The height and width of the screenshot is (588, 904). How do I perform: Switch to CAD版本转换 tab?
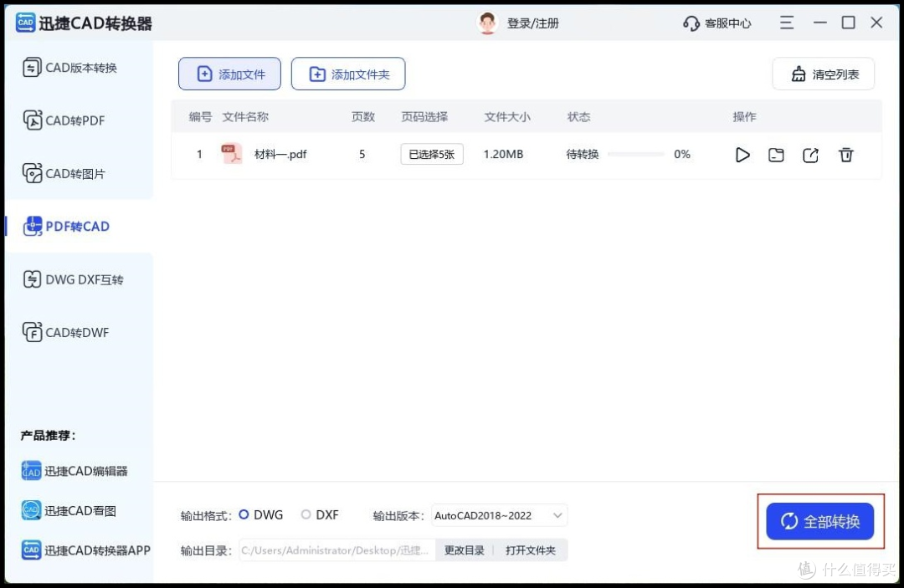(69, 68)
